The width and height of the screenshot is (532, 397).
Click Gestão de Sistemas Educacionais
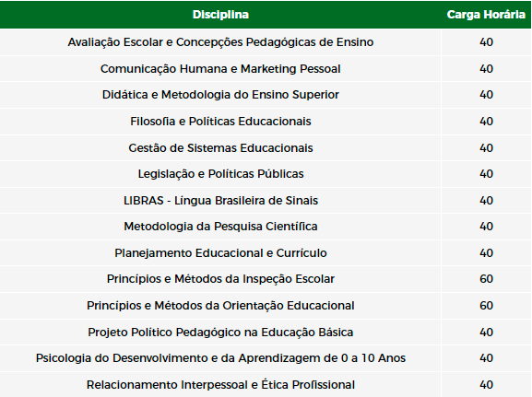220,148
